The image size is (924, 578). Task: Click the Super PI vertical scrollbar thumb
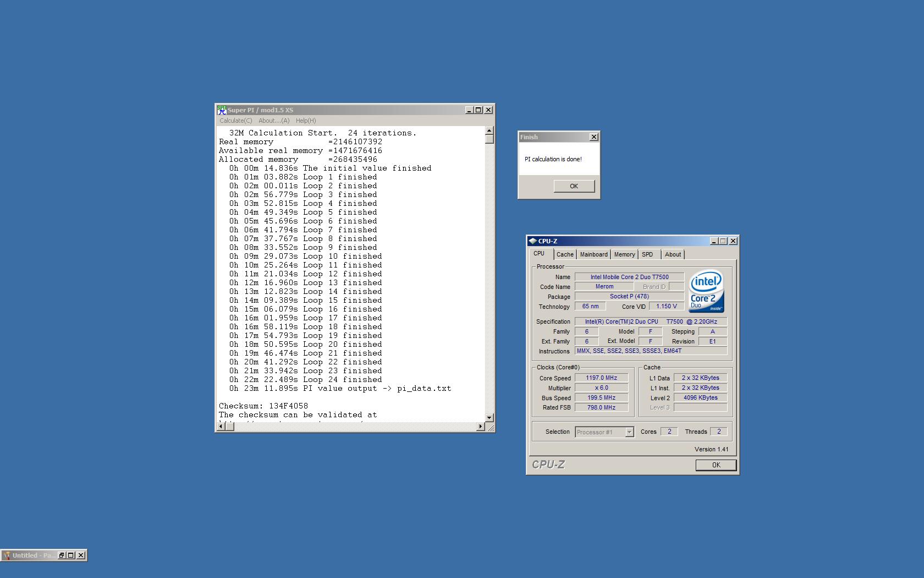pyautogui.click(x=490, y=139)
